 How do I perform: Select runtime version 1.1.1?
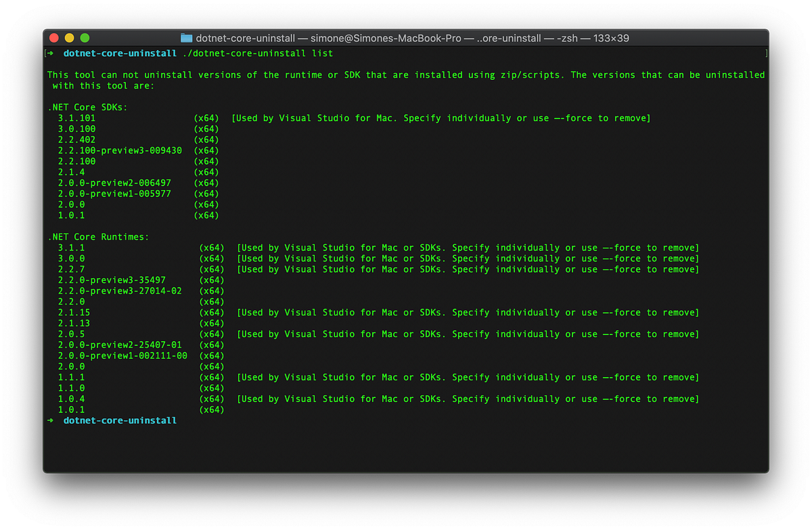tap(72, 377)
